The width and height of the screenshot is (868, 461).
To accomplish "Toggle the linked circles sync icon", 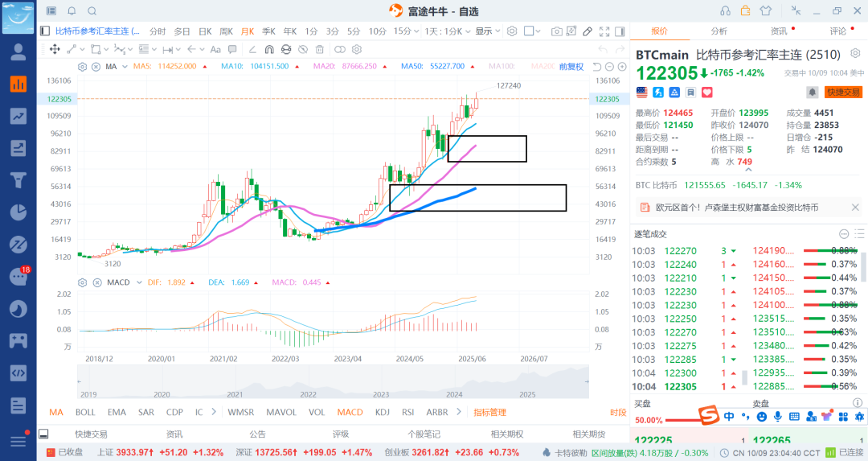I will click(340, 49).
